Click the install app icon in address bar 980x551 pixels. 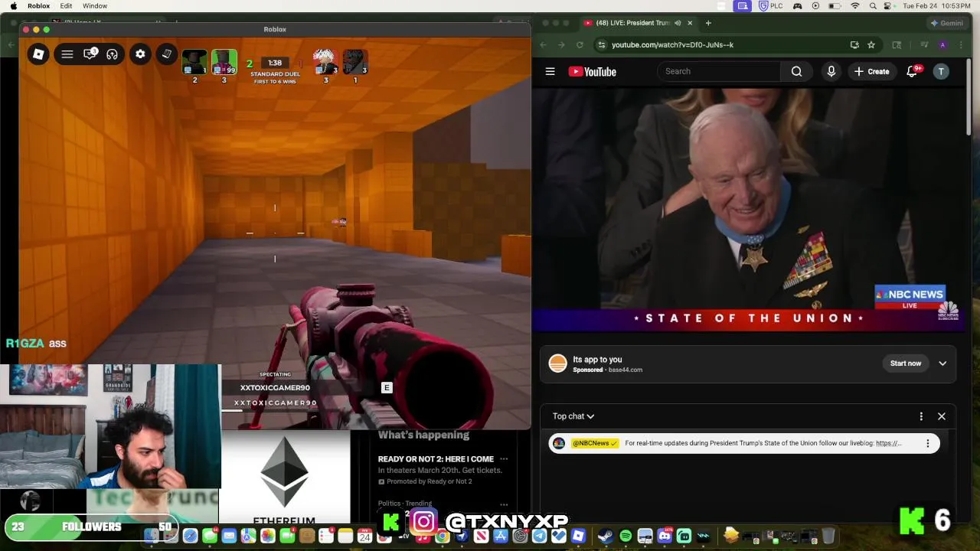[x=854, y=44]
